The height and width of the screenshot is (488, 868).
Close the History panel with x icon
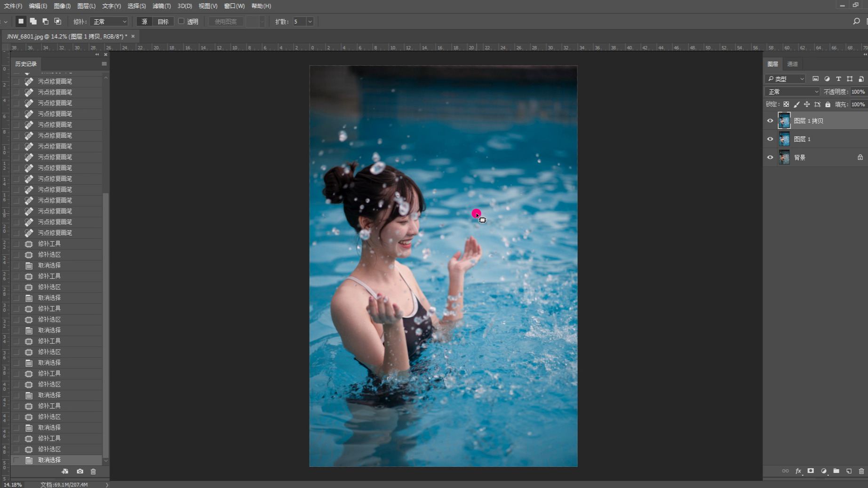pos(105,55)
